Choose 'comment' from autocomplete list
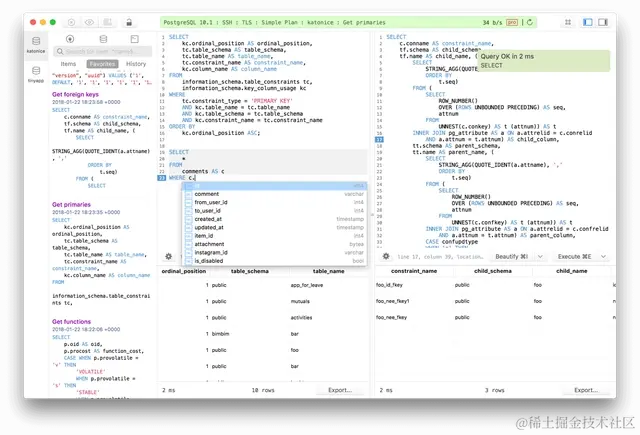 coord(274,194)
